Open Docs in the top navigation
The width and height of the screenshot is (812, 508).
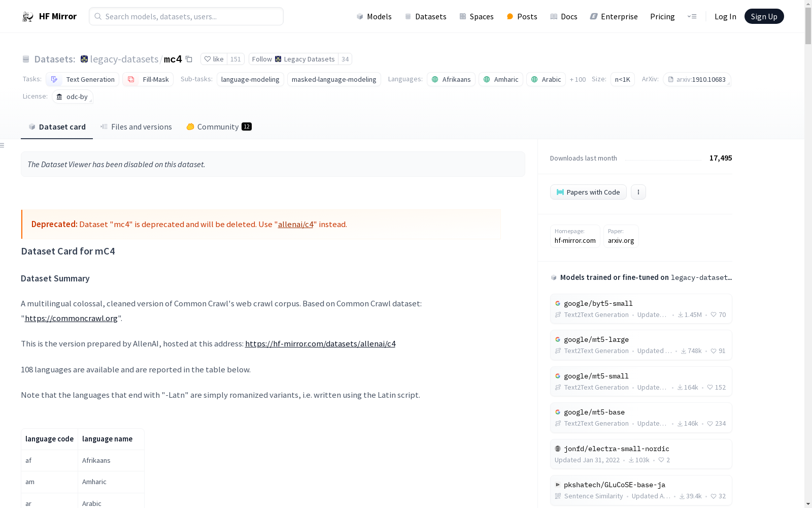(564, 16)
